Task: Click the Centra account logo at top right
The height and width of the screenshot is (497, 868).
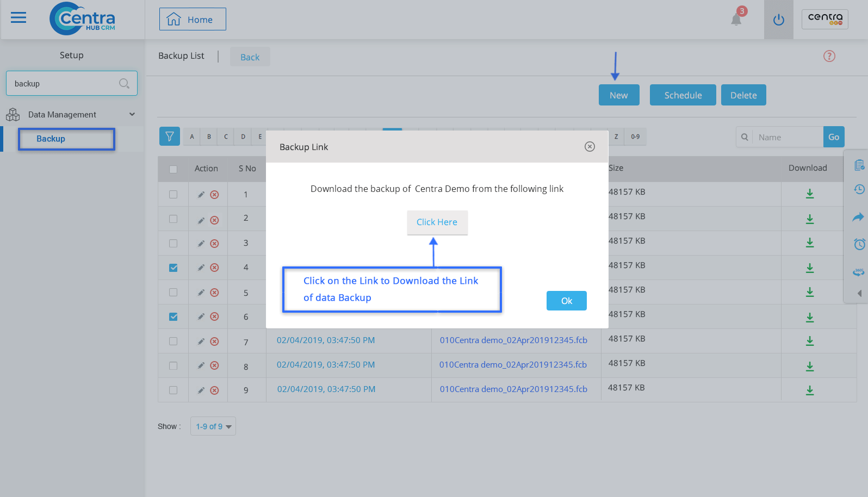Action: pos(825,19)
